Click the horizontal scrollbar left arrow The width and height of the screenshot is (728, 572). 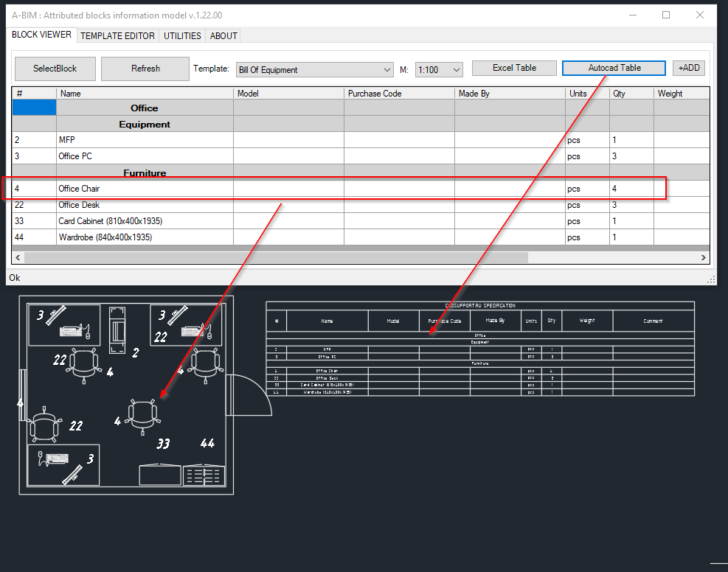pos(18,257)
